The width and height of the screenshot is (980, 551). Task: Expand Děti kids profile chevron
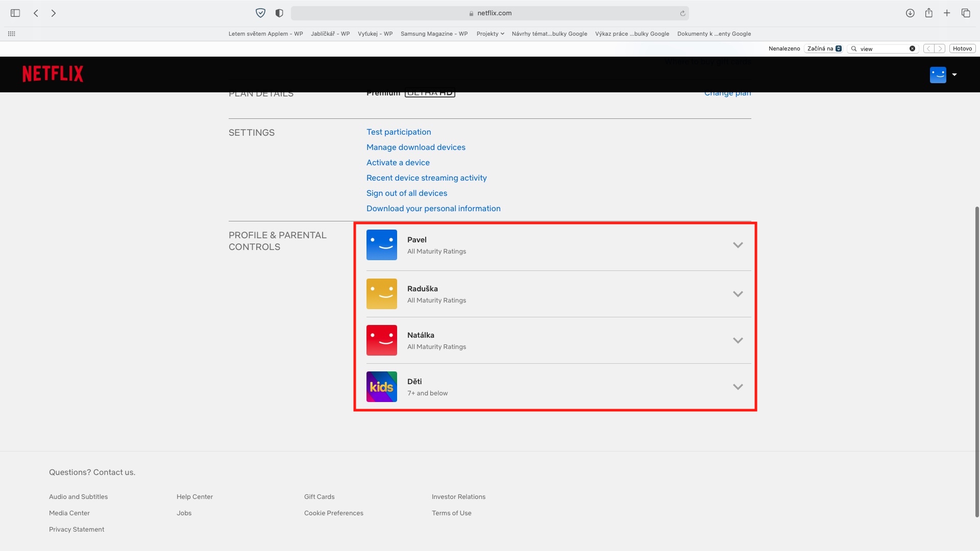[x=738, y=387]
